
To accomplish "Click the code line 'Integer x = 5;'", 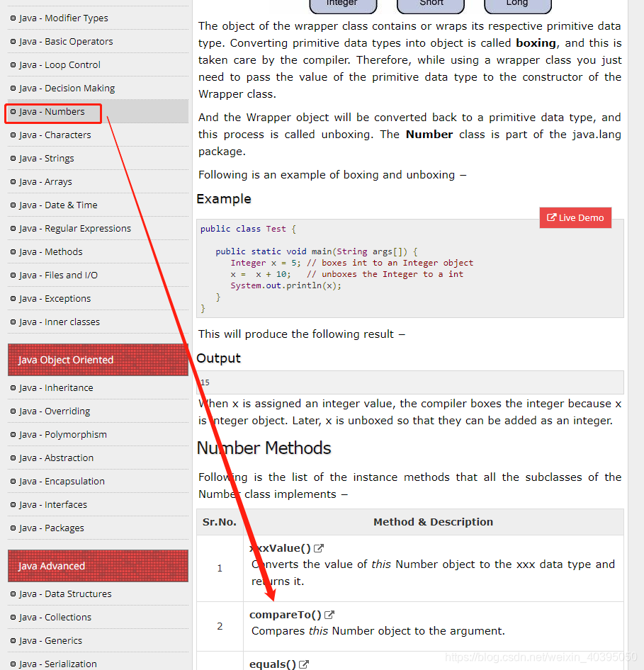I will click(x=266, y=263).
